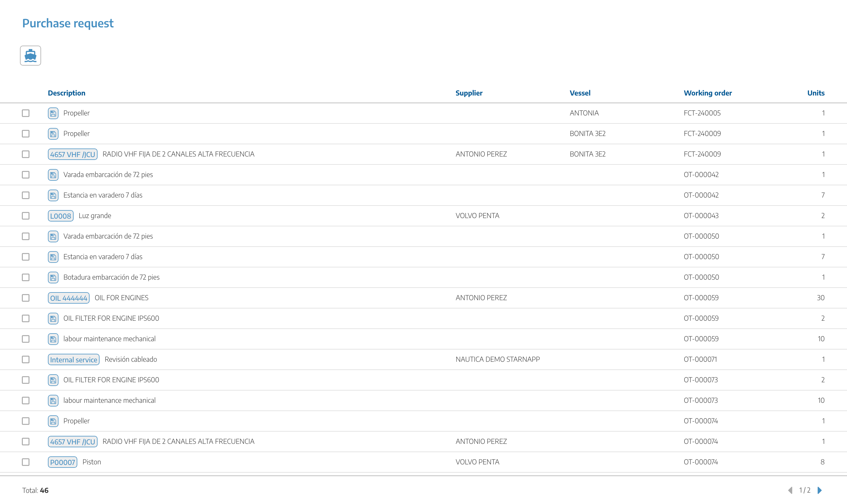Viewport: 847px width, 504px height.
Task: Go to previous page arrow
Action: coord(790,490)
